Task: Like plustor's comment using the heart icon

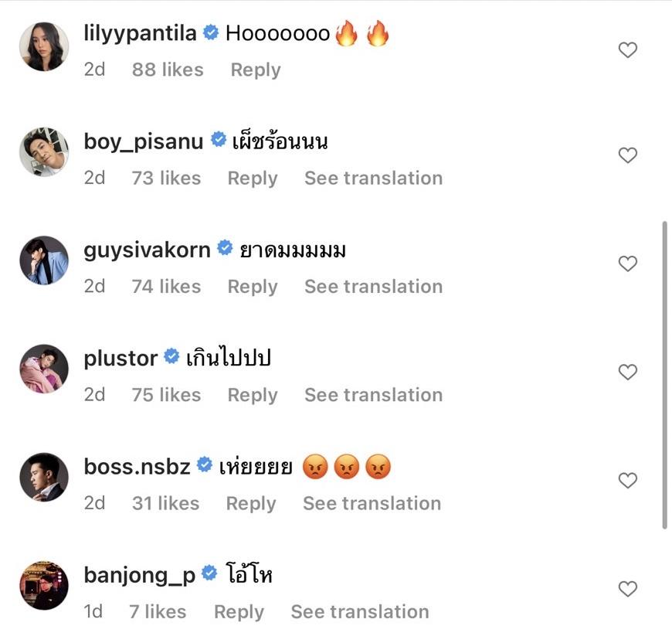Action: tap(628, 373)
